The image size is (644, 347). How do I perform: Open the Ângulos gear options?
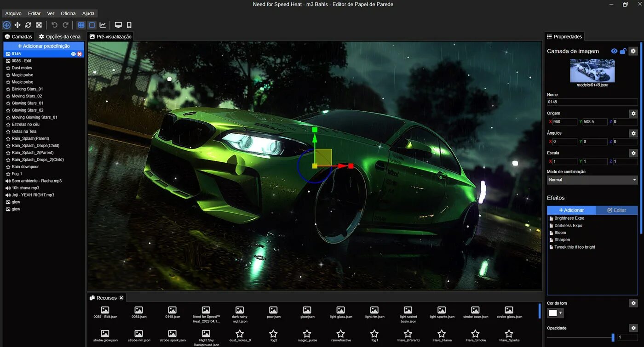pos(633,133)
